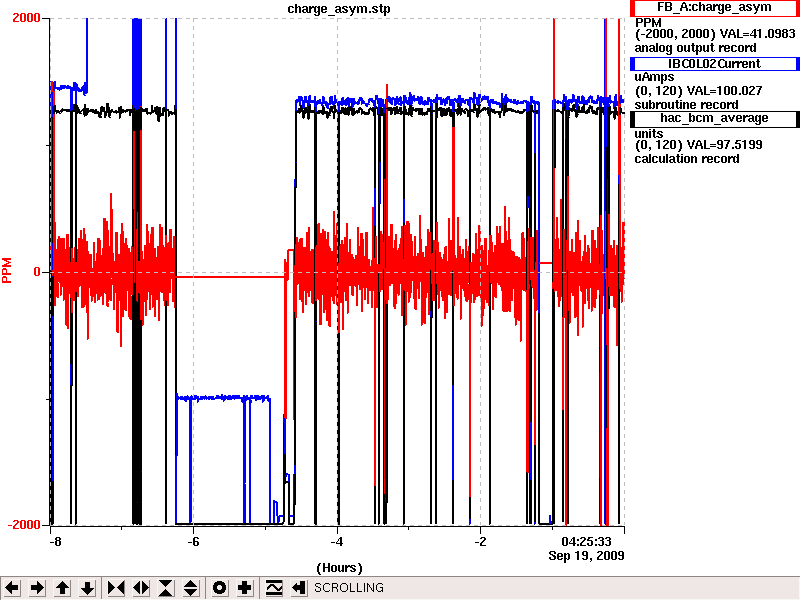
Task: Click the analog output record label
Action: (695, 48)
